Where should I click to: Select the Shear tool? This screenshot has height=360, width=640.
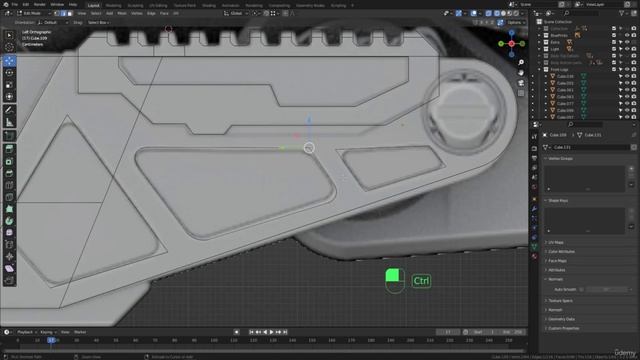[9, 268]
